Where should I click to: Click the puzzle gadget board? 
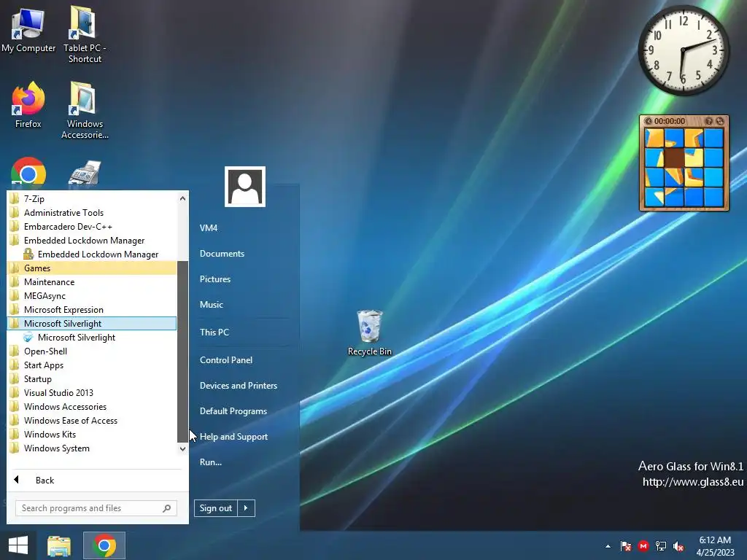tap(684, 168)
